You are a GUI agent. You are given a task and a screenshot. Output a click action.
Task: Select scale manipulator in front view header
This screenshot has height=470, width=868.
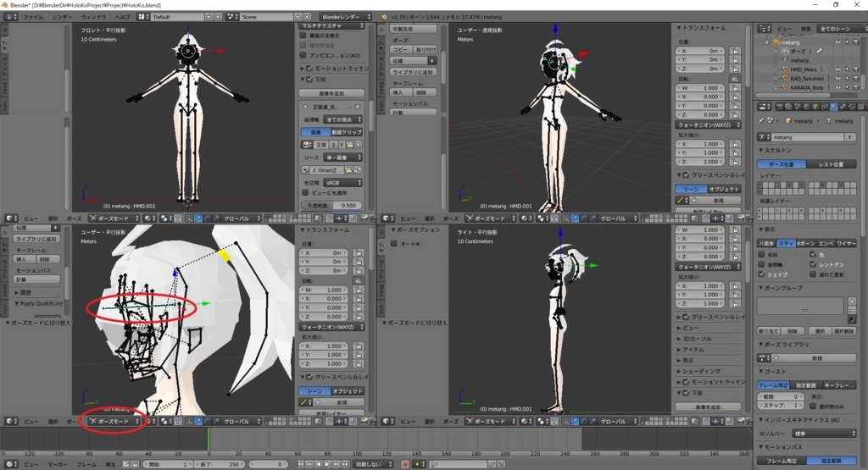[x=216, y=218]
